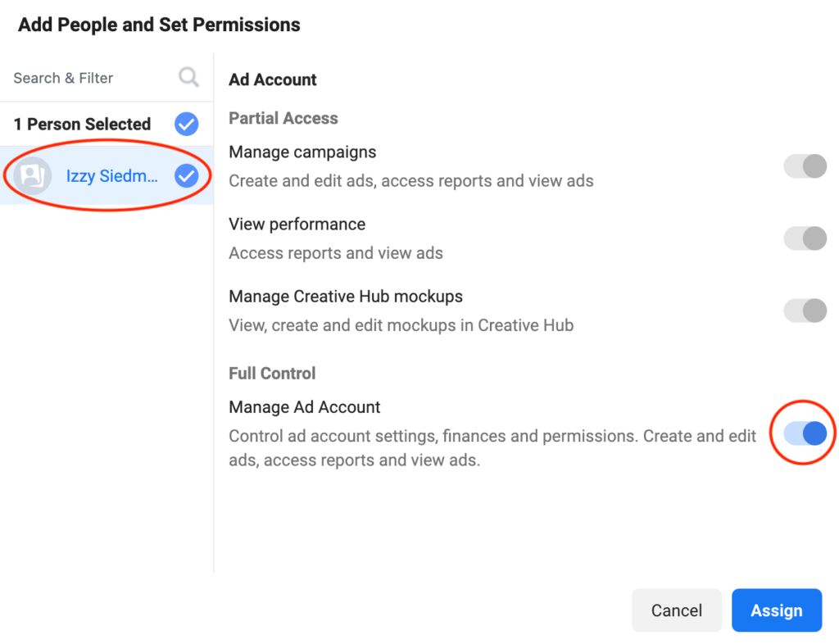This screenshot has height=644, width=839.
Task: Enable the Manage campaigns toggle
Action: pyautogui.click(x=805, y=166)
